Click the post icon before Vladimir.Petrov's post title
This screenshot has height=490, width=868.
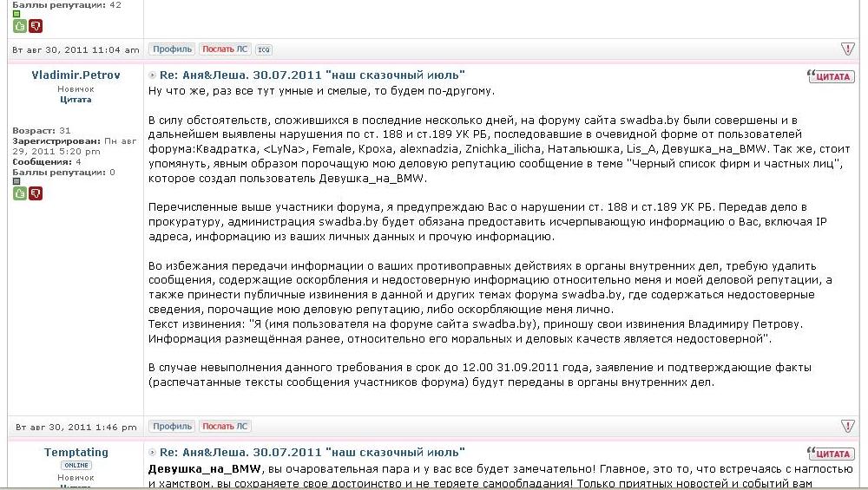153,75
